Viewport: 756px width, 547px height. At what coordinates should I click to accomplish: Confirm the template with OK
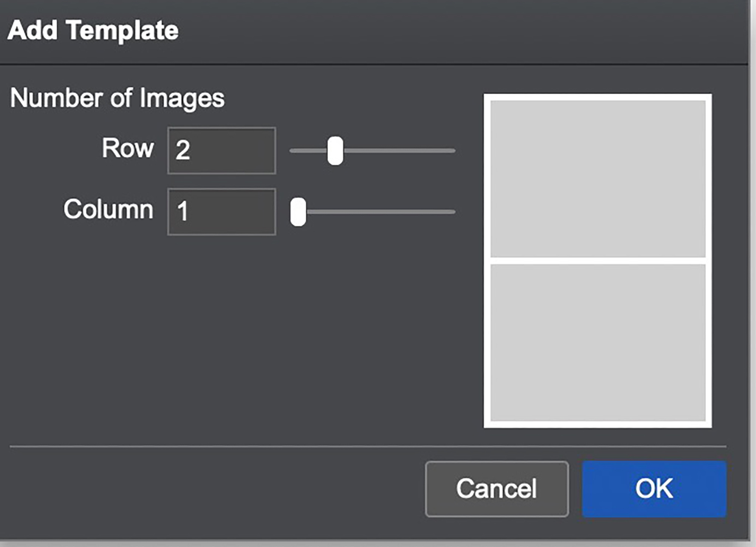click(654, 488)
